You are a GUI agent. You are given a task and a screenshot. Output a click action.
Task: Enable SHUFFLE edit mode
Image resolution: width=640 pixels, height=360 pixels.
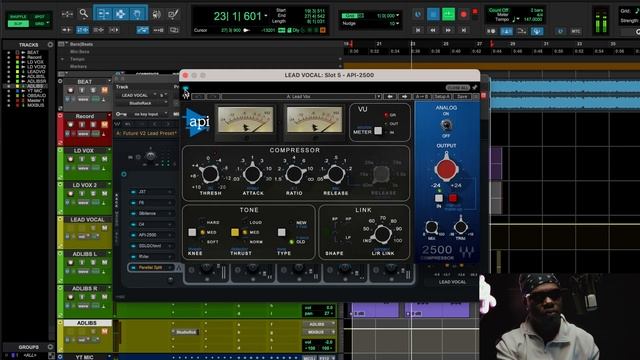[x=18, y=17]
